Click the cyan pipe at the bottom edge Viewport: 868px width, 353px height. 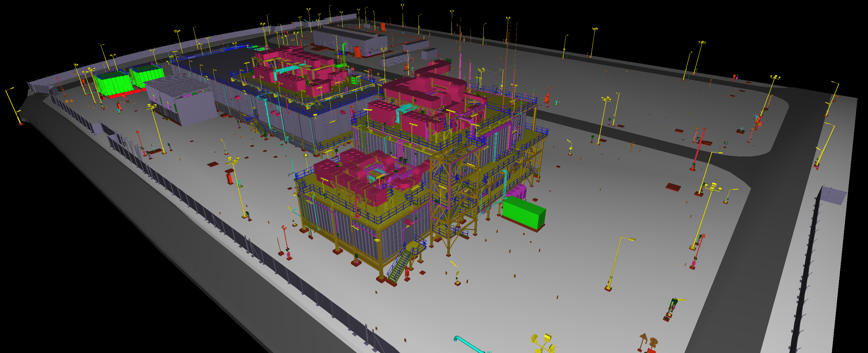coord(469,344)
